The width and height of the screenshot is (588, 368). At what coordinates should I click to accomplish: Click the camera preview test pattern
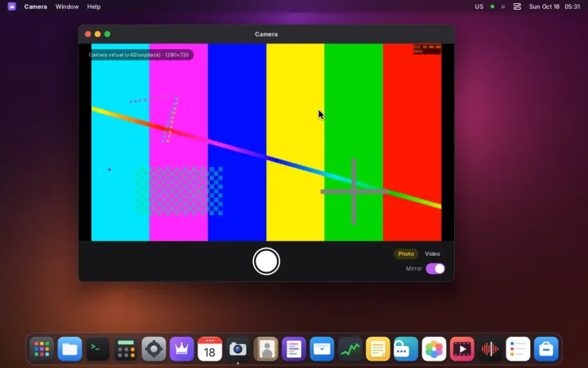[x=266, y=142]
